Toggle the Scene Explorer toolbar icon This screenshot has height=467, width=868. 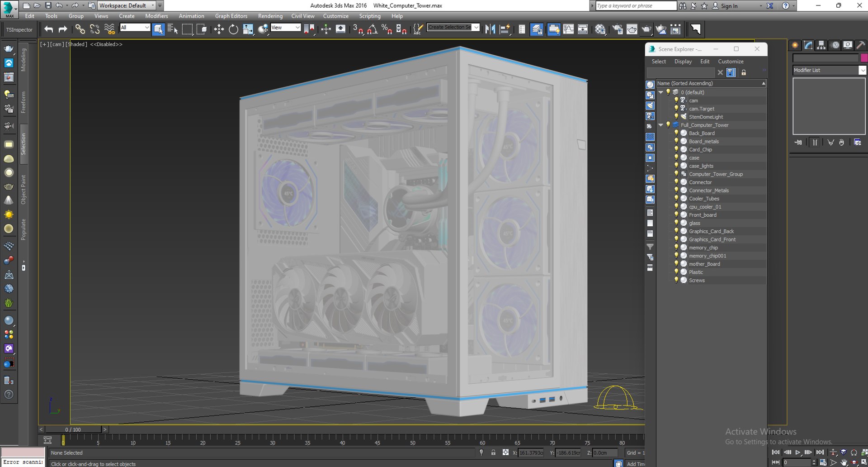[522, 29]
